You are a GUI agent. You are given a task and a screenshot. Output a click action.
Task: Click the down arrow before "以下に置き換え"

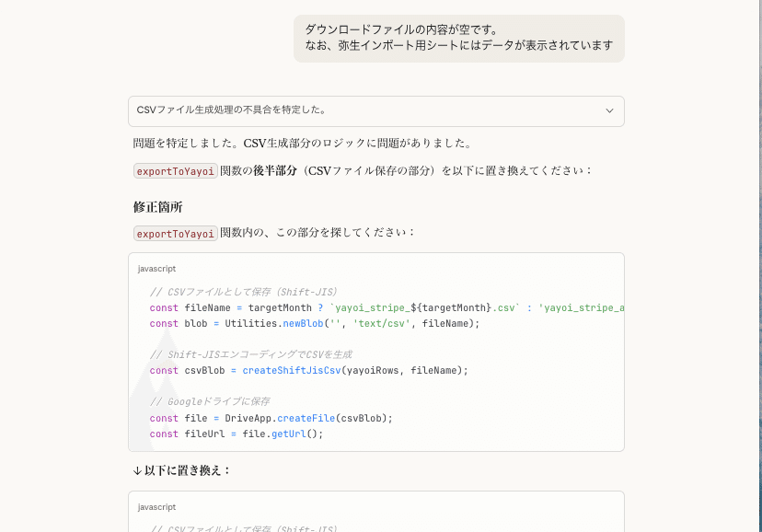click(x=137, y=470)
